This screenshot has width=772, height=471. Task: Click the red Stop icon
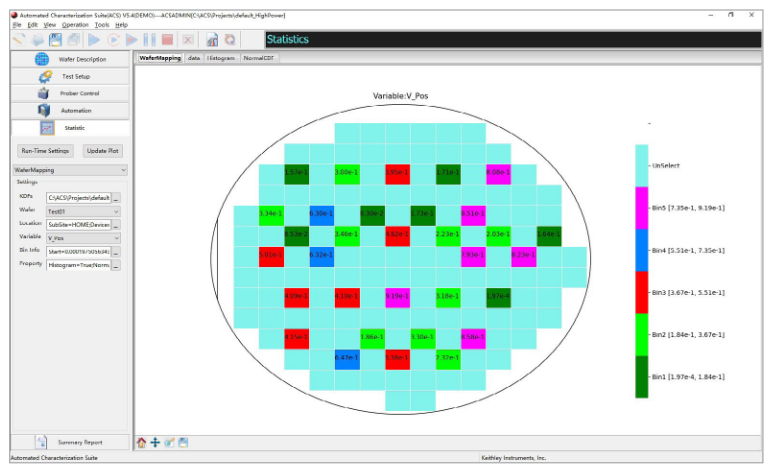pos(167,39)
